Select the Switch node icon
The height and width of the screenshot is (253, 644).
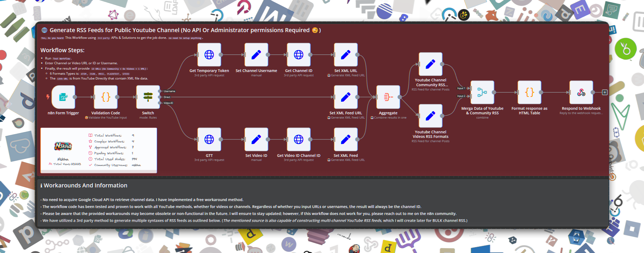[148, 97]
